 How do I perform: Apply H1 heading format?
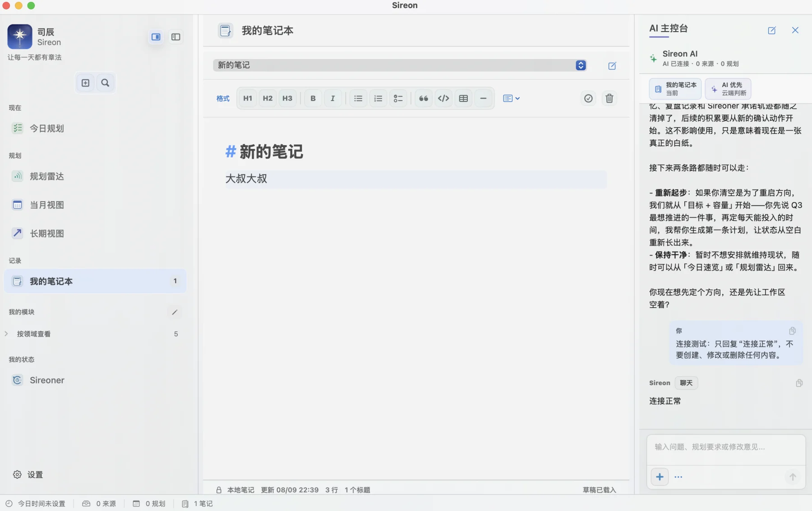coord(248,98)
